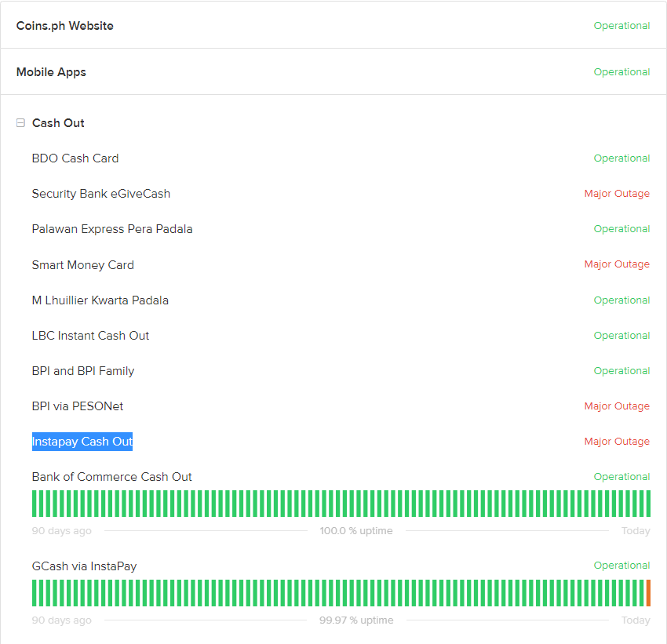Select the GCash via InstaPay label
This screenshot has width=667, height=644.
point(84,566)
